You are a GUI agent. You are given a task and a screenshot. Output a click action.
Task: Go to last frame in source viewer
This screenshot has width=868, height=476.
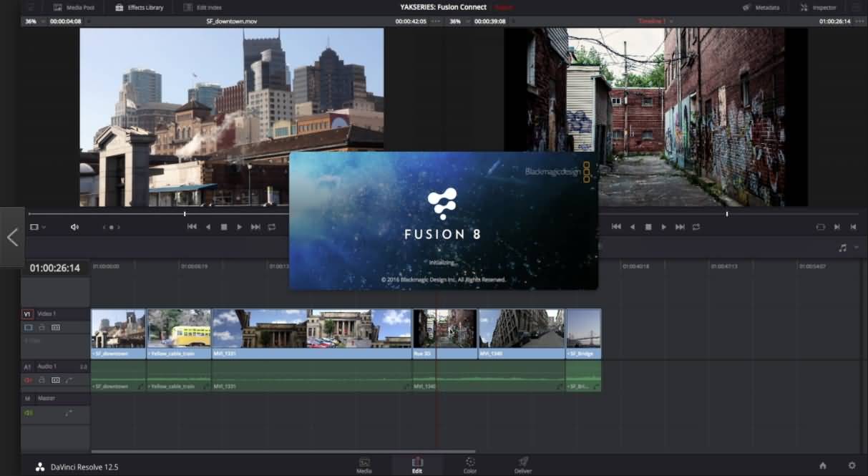[255, 227]
